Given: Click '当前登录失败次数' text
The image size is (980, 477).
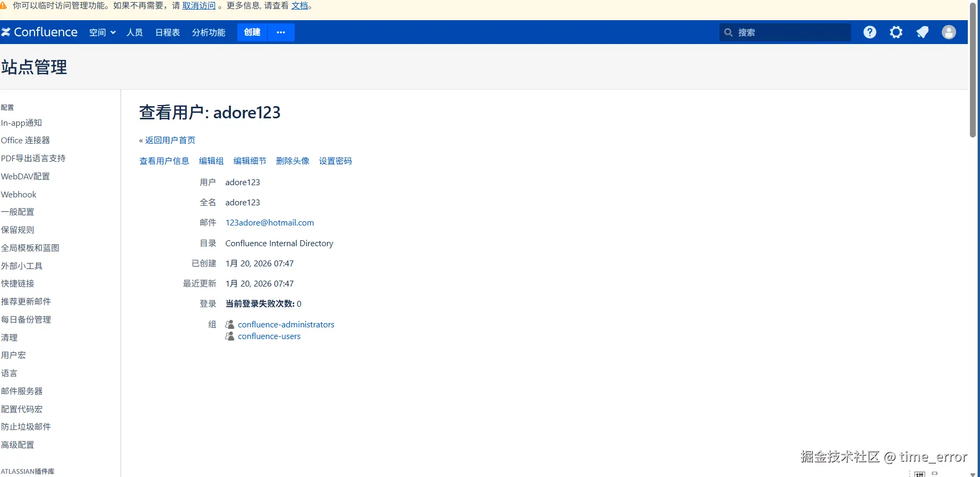Looking at the screenshot, I should click(x=260, y=303).
